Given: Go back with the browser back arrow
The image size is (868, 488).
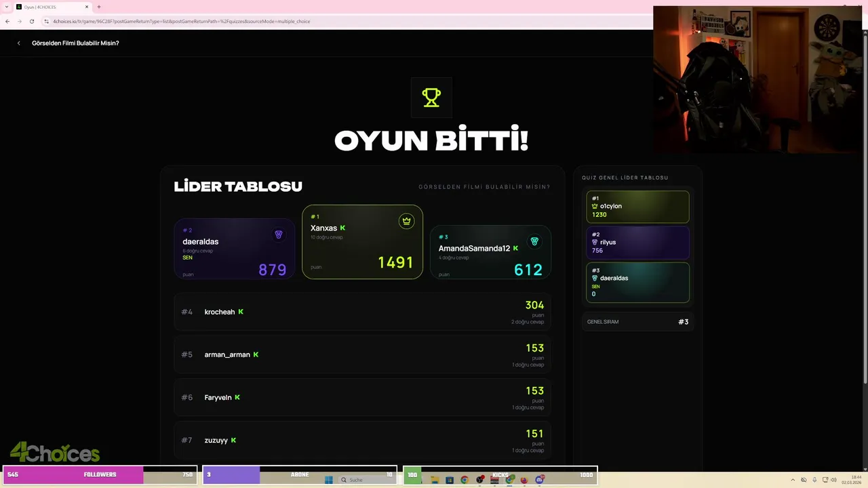Looking at the screenshot, I should tap(7, 22).
